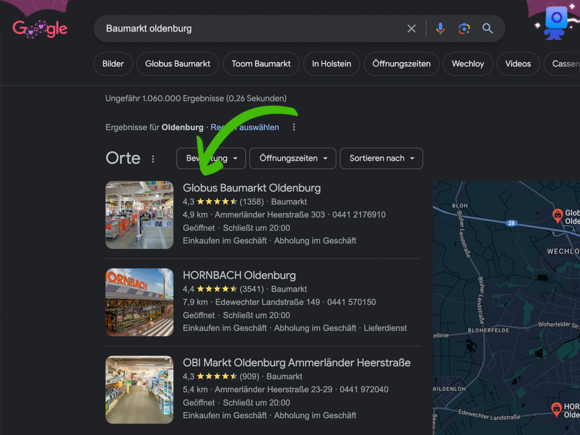Click the Google logo
The image size is (580, 435).
pos(40,29)
